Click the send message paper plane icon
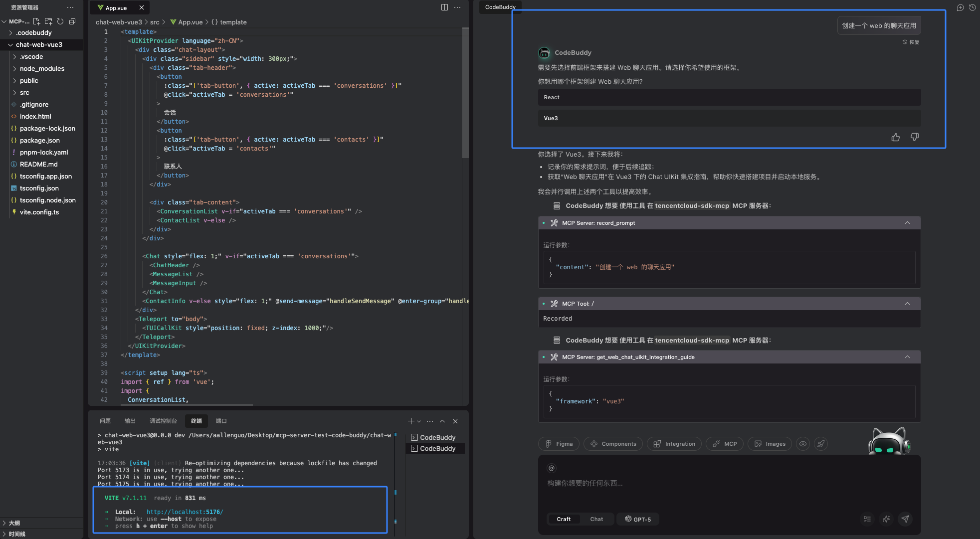Image resolution: width=980 pixels, height=539 pixels. pos(905,519)
